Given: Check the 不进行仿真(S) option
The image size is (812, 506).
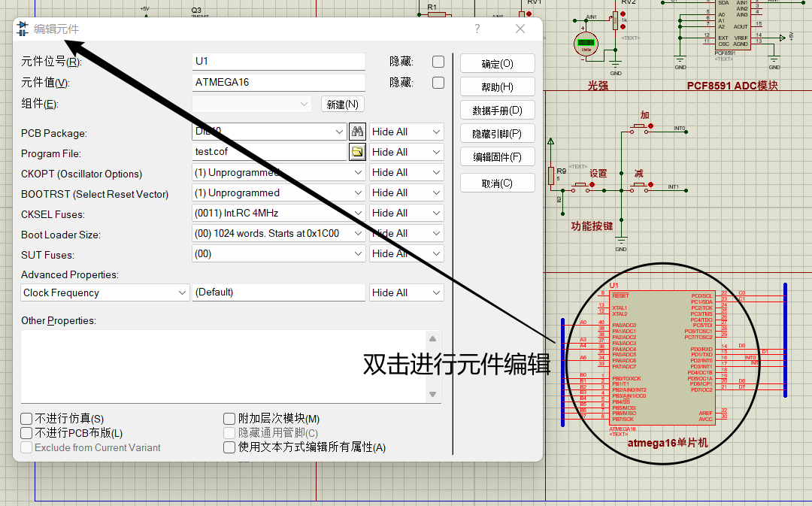Looking at the screenshot, I should tap(26, 417).
